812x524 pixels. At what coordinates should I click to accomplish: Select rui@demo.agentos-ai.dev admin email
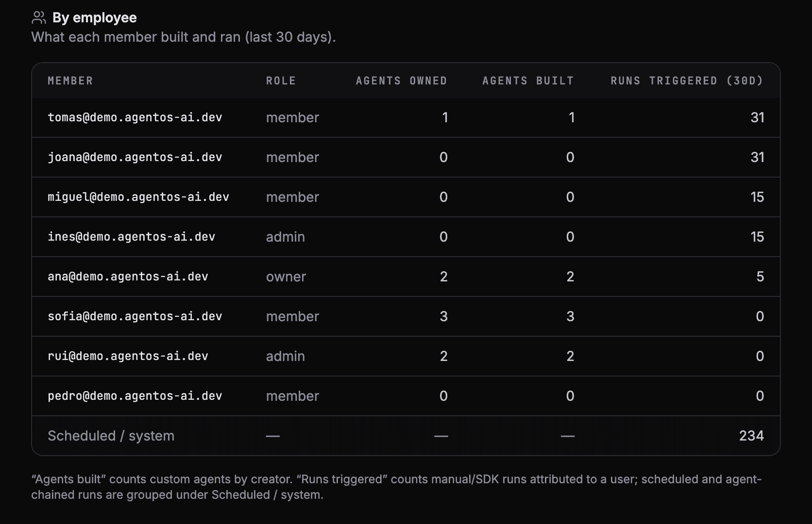click(x=128, y=356)
